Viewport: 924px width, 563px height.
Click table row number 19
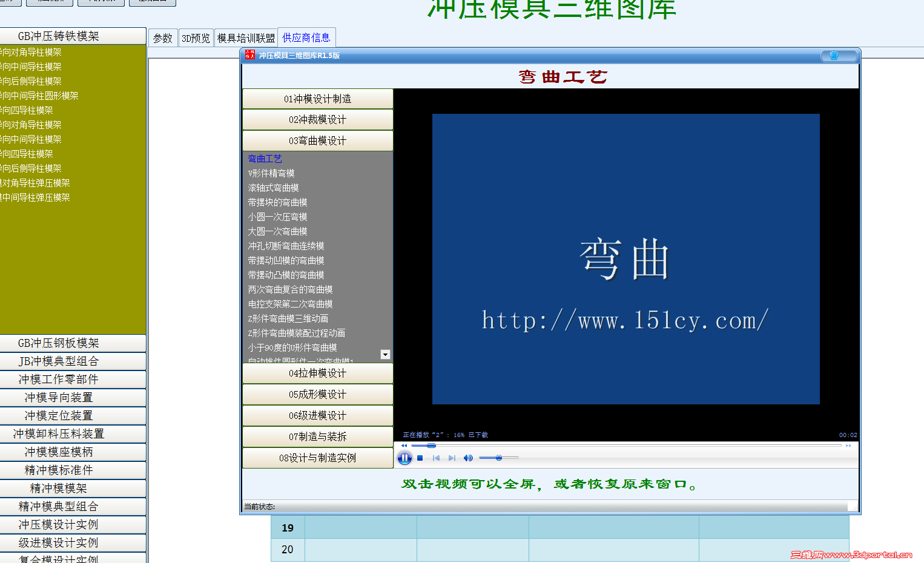click(x=288, y=528)
